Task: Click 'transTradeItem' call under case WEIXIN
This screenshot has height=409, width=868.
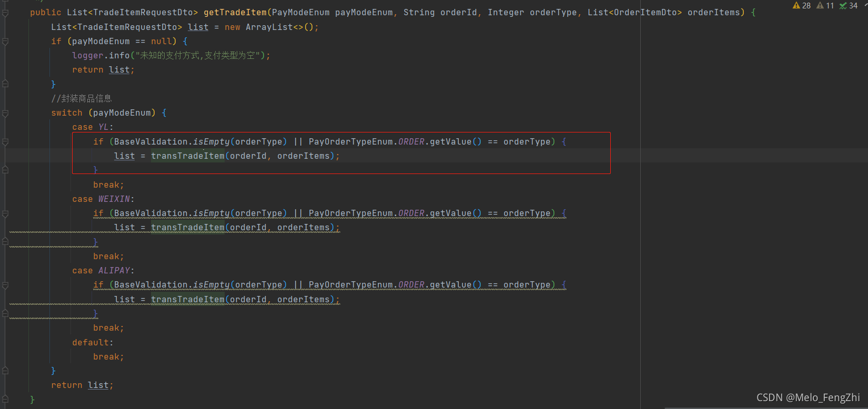Action: [x=188, y=228]
